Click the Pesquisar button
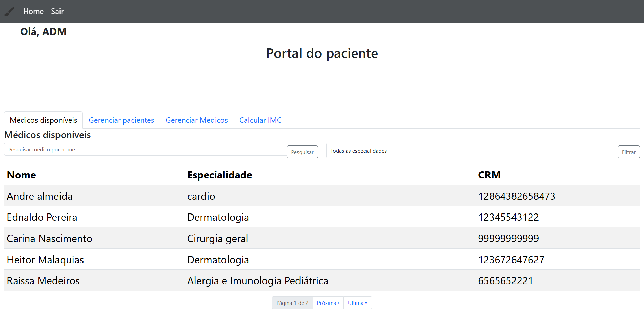Image resolution: width=644 pixels, height=315 pixels. 302,152
